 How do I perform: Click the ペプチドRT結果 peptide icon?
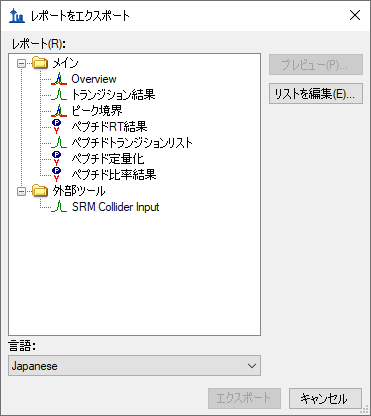pyautogui.click(x=57, y=127)
